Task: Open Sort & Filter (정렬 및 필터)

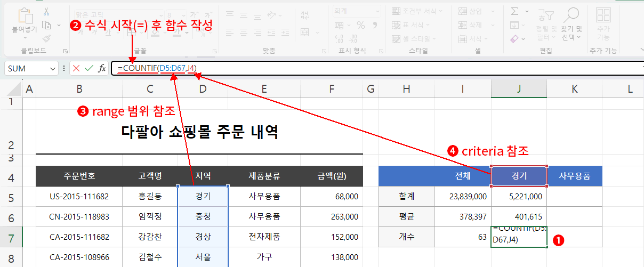Action: (546, 24)
